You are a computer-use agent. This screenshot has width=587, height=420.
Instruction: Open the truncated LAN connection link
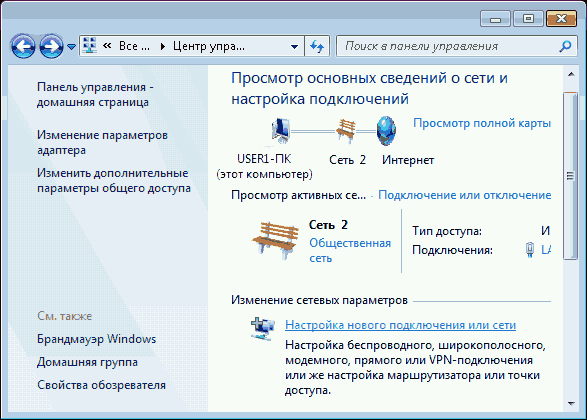546,250
